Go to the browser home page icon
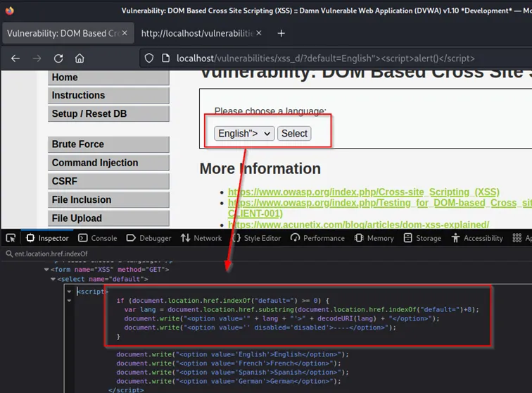Screen dimensions: 532x393 pyautogui.click(x=80, y=58)
